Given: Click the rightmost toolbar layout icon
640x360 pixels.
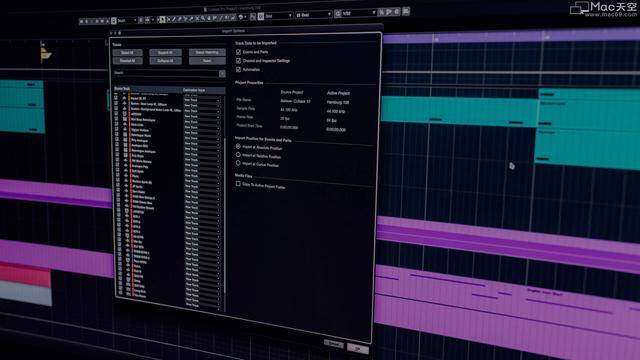Looking at the screenshot, I should [x=406, y=11].
